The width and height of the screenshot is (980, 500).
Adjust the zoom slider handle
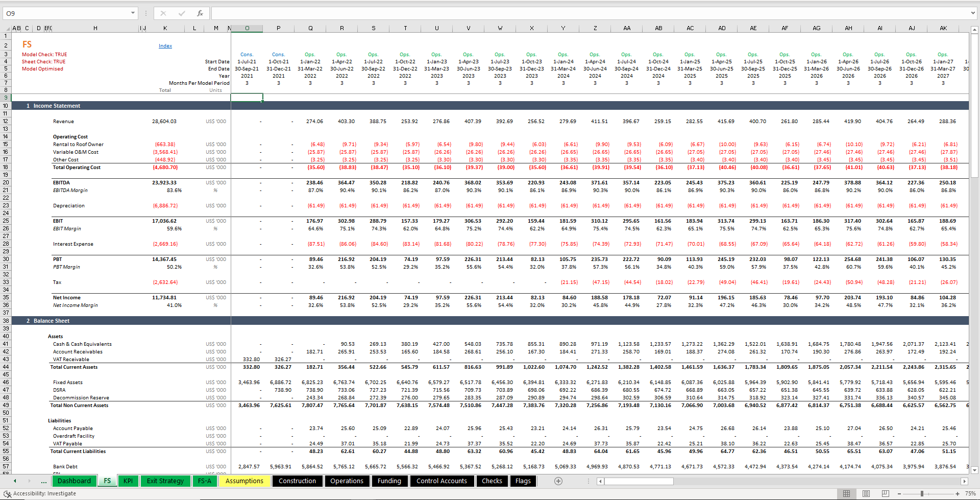pyautogui.click(x=922, y=494)
